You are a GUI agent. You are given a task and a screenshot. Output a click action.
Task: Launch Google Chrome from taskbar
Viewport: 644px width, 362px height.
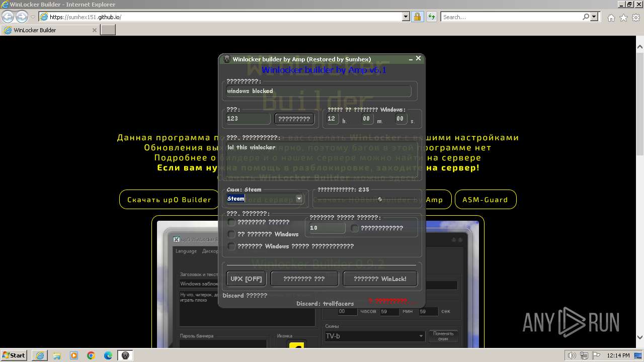pos(91,355)
